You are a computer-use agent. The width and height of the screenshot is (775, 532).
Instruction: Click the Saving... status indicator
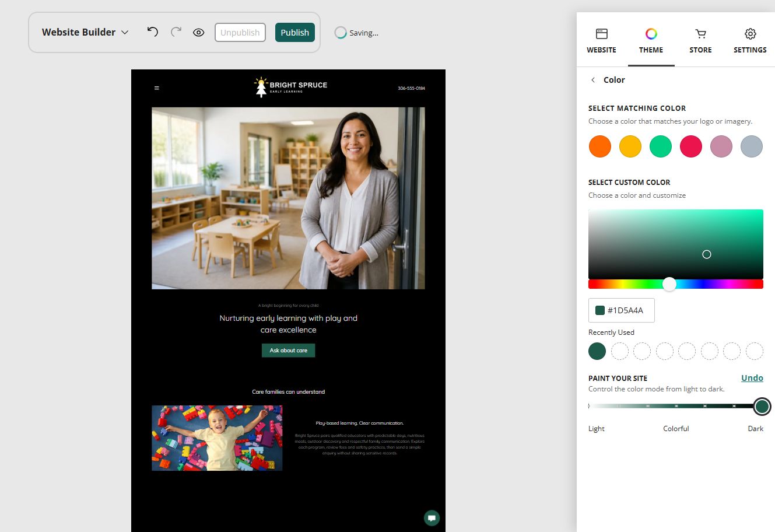point(356,33)
